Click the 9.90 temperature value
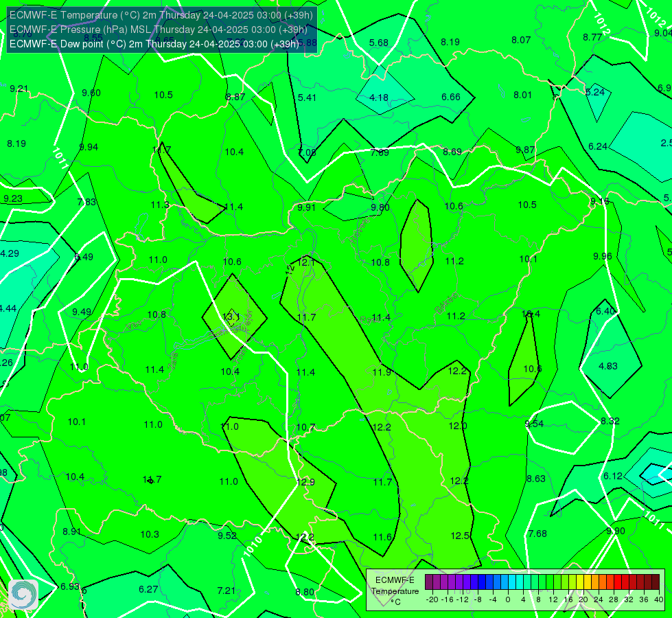Screen dimensions: 672x618 tap(616, 531)
